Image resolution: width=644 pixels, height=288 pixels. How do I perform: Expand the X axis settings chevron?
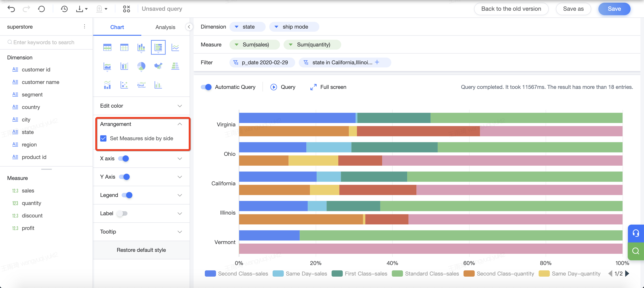pos(180,159)
